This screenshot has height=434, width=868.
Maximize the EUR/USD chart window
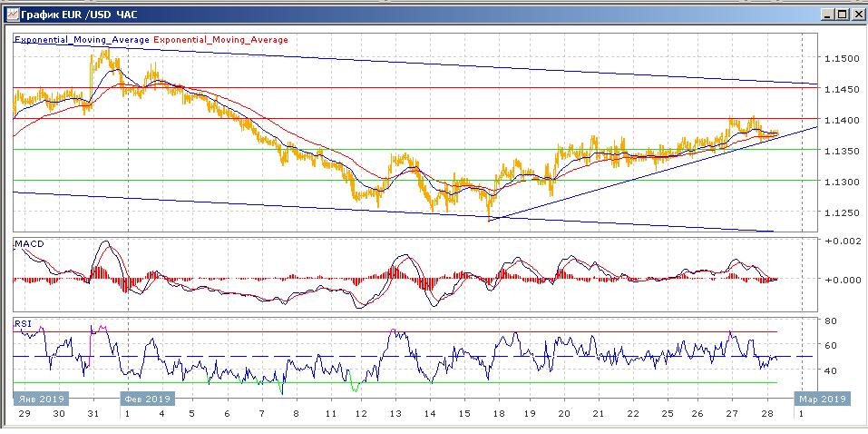point(841,15)
